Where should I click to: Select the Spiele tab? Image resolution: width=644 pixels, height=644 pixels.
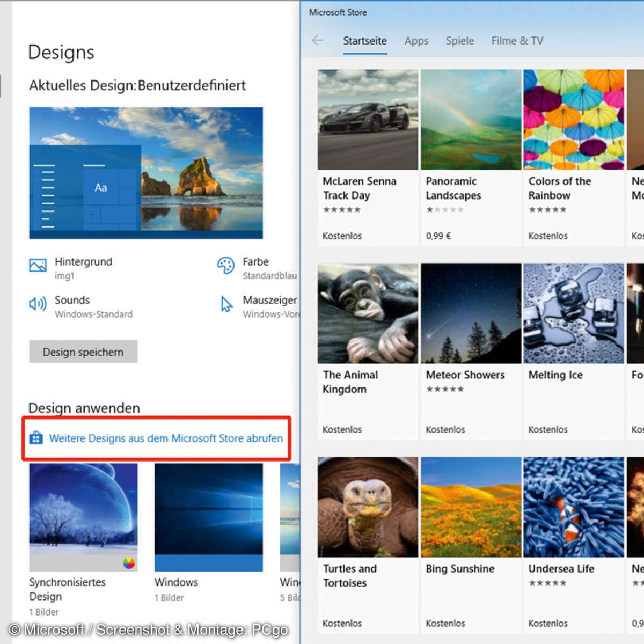click(459, 41)
